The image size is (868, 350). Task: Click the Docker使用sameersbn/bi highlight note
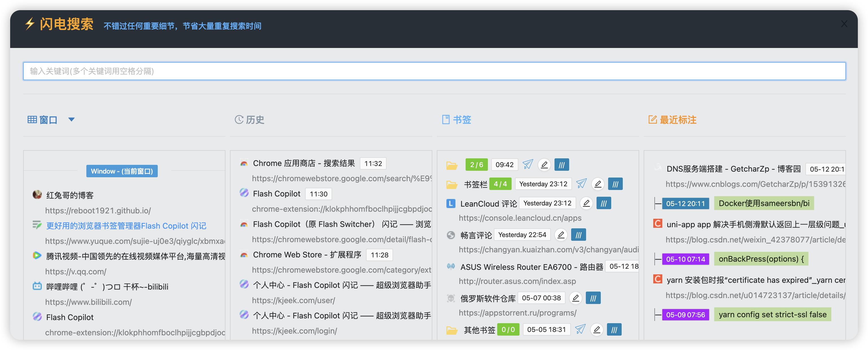pyautogui.click(x=764, y=203)
